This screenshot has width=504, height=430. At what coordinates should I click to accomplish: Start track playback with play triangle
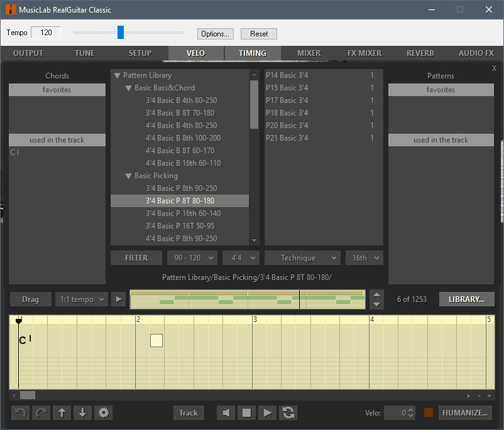coord(268,412)
